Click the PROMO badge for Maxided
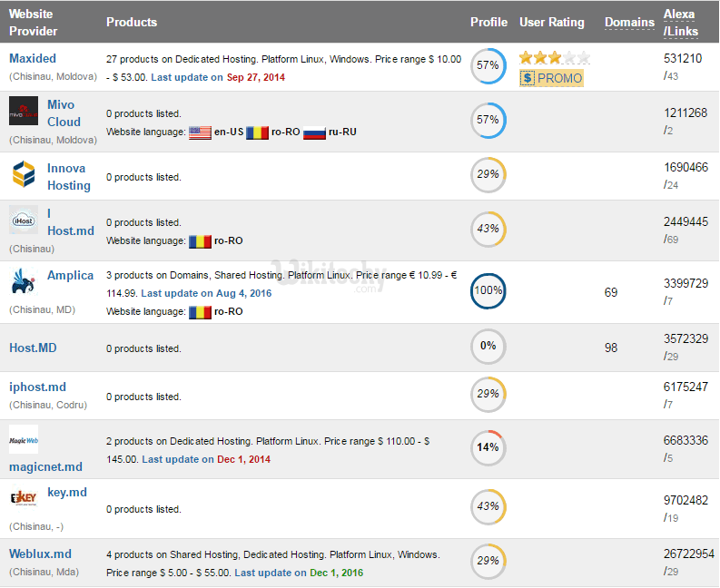This screenshot has height=588, width=720. [x=552, y=78]
